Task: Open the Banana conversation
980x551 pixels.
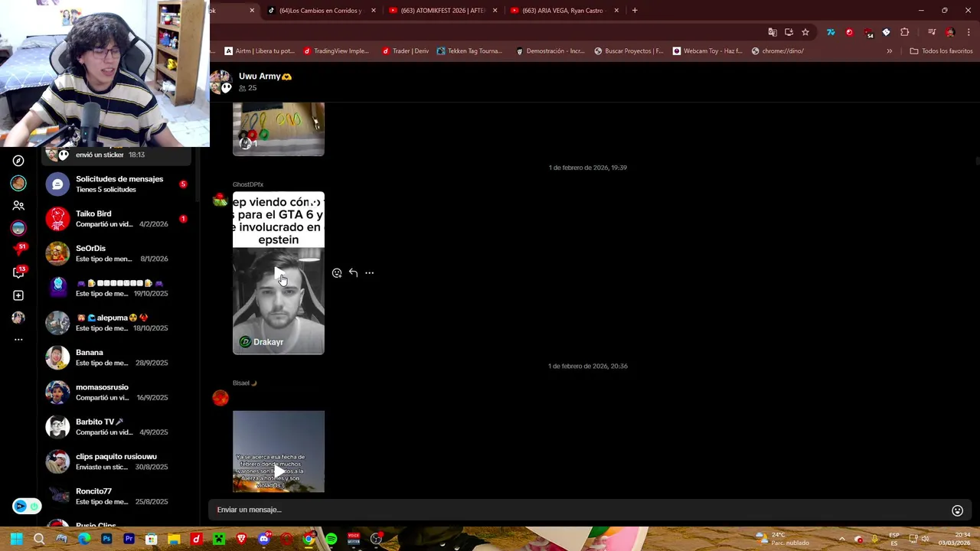Action: click(116, 357)
